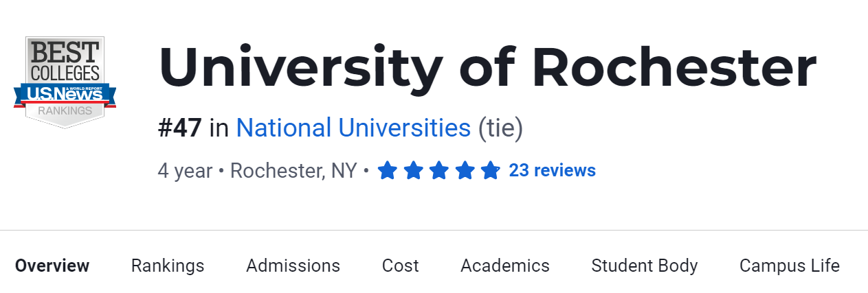The width and height of the screenshot is (868, 293).
Task: Navigate to the Campus Life tab
Action: [x=790, y=266]
